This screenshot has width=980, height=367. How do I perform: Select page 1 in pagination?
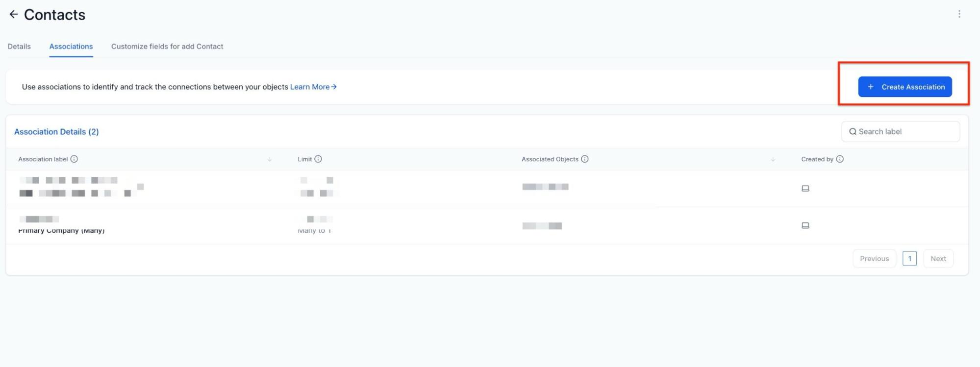909,259
